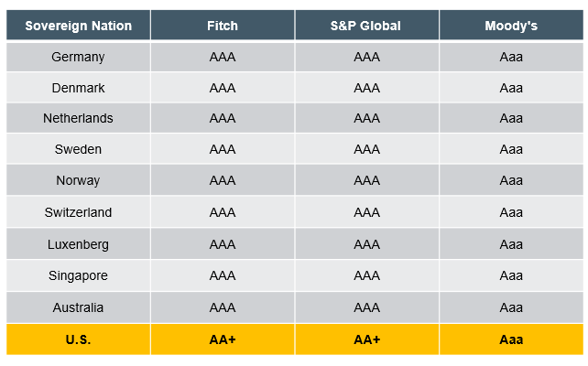
Task: Click the U.S. Moody's Aaa rating
Action: [511, 339]
